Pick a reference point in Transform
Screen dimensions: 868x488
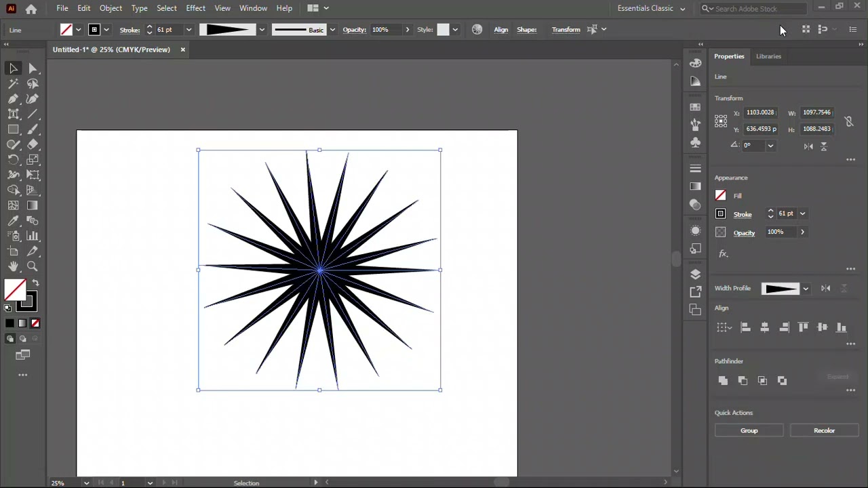[x=721, y=121]
